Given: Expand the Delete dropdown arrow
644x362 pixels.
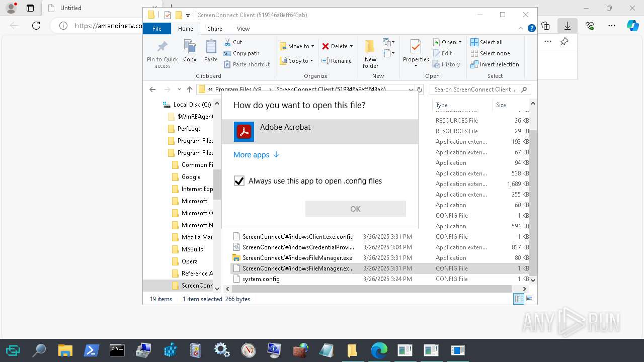Looking at the screenshot, I should click(351, 46).
